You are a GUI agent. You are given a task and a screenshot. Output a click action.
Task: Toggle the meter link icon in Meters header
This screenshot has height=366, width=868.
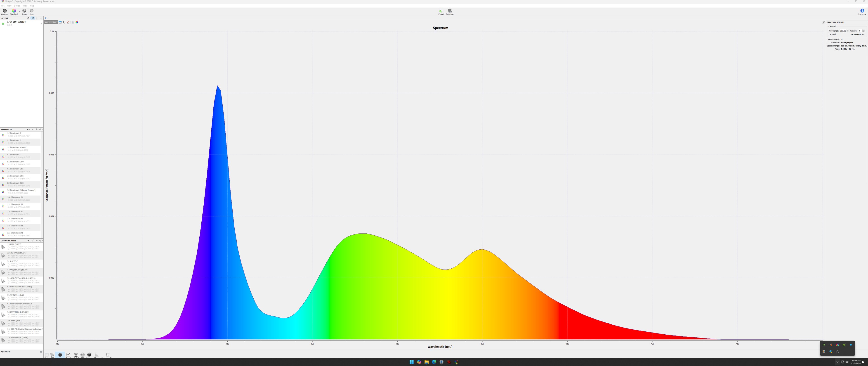click(x=33, y=18)
